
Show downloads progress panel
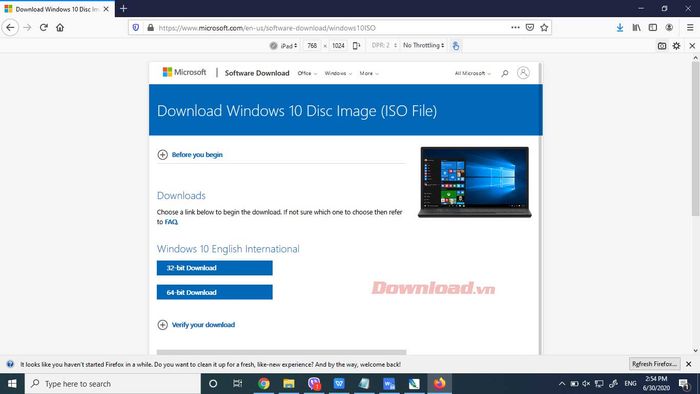(620, 28)
